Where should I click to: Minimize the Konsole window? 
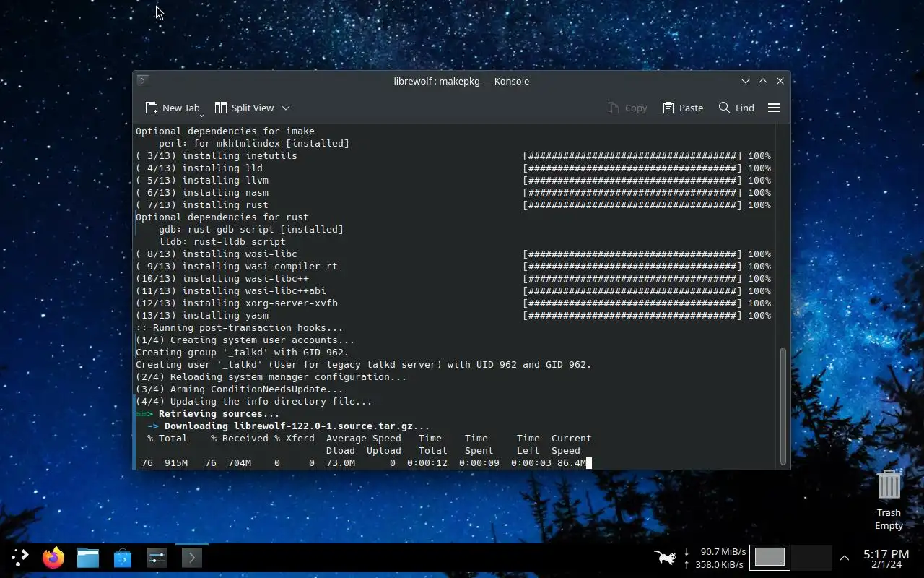point(746,81)
